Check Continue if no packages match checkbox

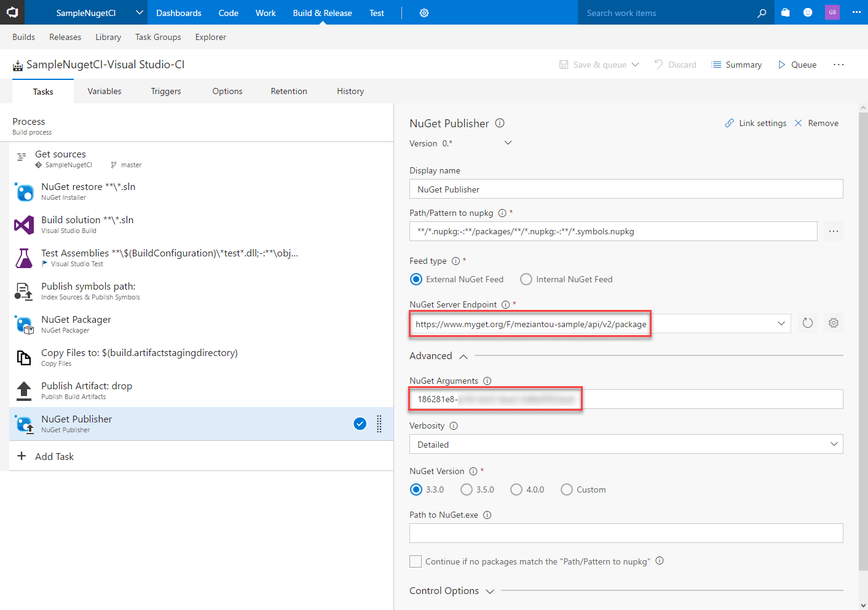[416, 561]
